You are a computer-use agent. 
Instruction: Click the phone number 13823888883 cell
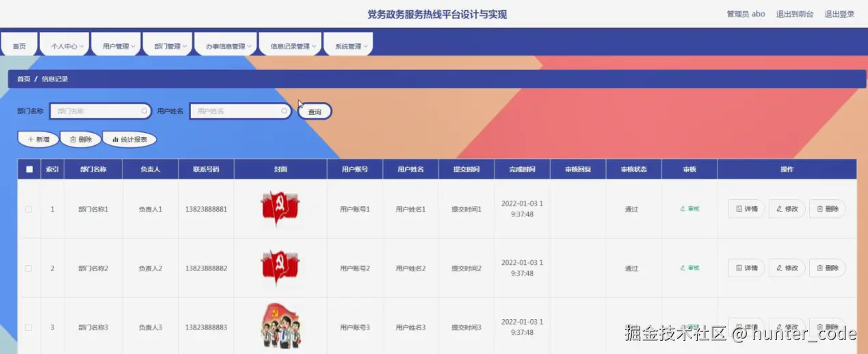pyautogui.click(x=206, y=327)
